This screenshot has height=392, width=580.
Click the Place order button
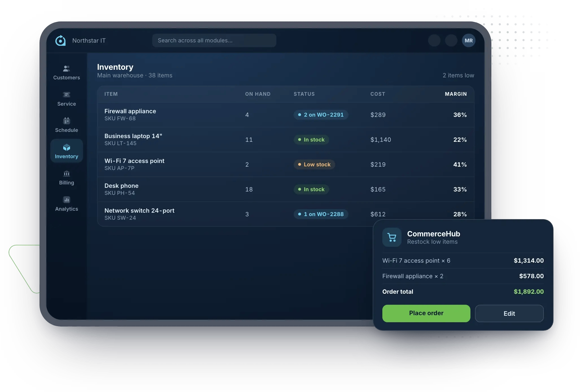pos(426,313)
